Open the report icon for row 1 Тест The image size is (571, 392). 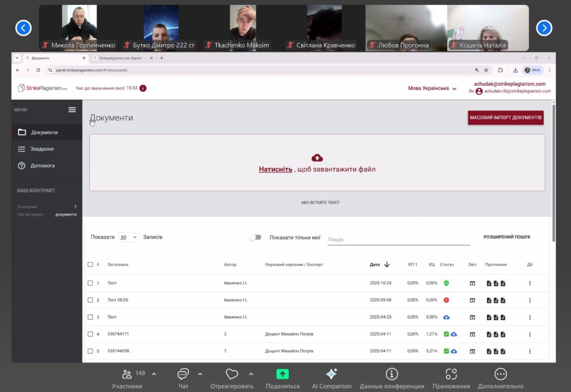click(472, 283)
